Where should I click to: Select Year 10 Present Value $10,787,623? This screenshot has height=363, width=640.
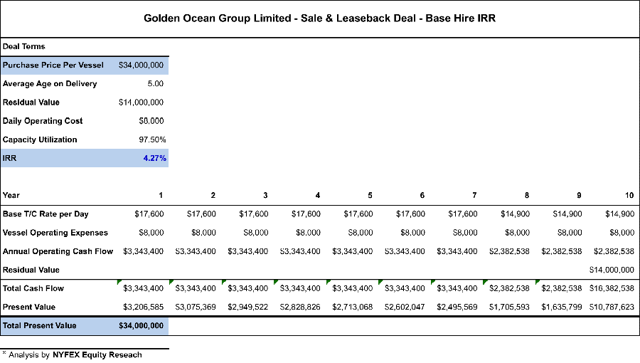pyautogui.click(x=611, y=307)
